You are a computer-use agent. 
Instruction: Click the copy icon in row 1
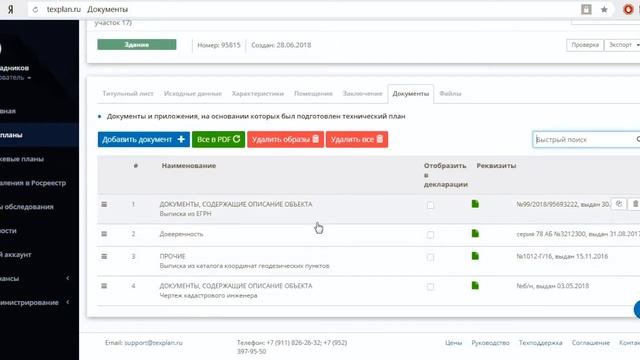pos(619,204)
